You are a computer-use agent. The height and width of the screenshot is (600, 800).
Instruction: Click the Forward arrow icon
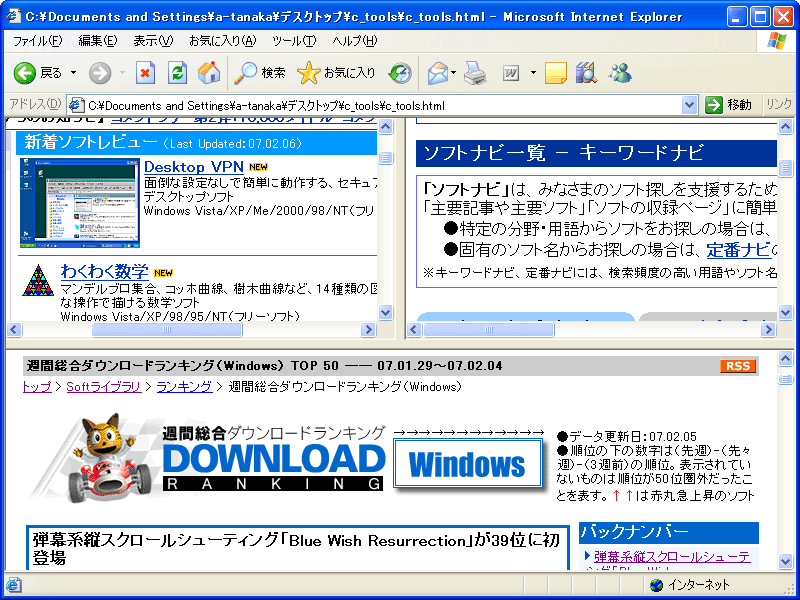tap(99, 73)
